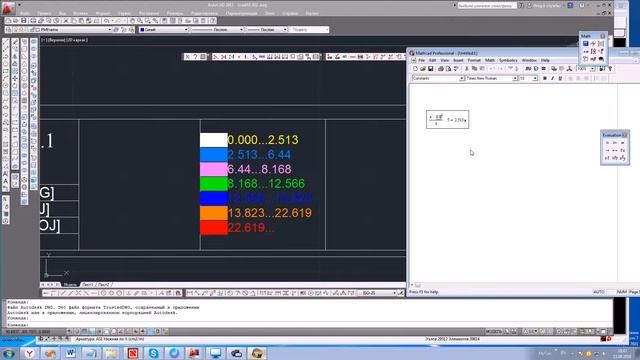Click Save icon in Mathcad toolbar
640x360 pixels.
tap(430, 69)
